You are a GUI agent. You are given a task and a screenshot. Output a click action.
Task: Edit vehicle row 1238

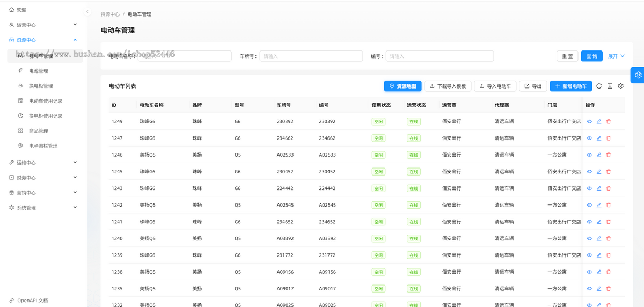[599, 272]
